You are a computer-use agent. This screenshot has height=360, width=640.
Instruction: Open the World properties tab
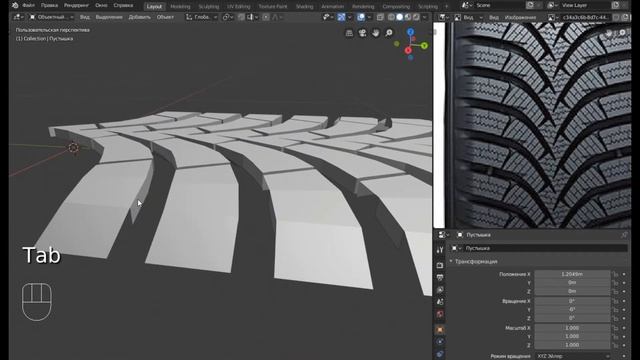(440, 314)
